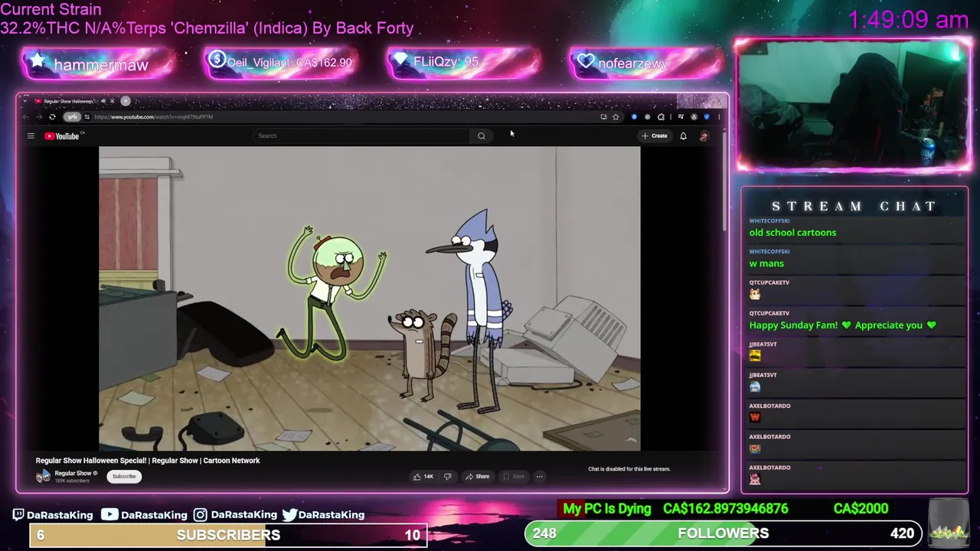
Task: Install app icon in address bar
Action: tap(603, 117)
